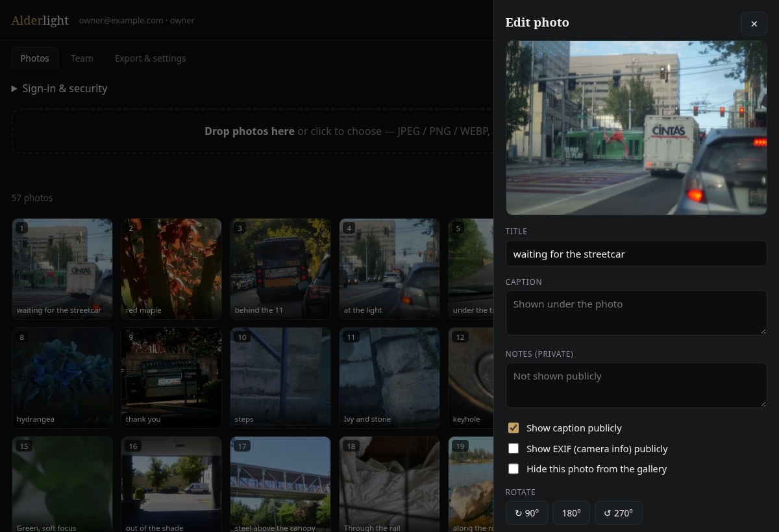Click into the Caption text area
Image resolution: width=779 pixels, height=532 pixels.
coord(636,313)
